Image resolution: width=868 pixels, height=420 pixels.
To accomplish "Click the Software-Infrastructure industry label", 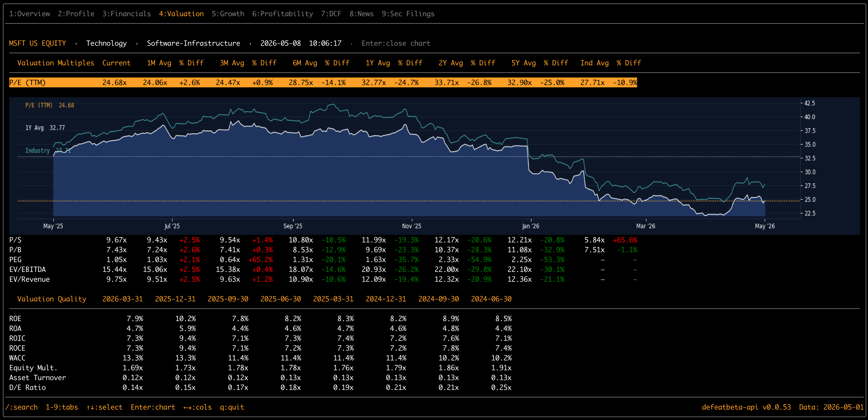I will click(x=193, y=43).
